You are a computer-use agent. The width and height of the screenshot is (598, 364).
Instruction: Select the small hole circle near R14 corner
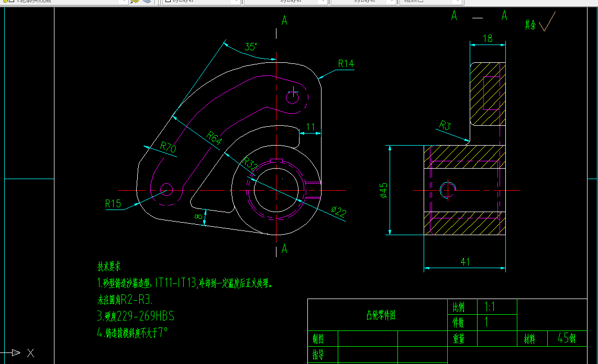coord(293,97)
